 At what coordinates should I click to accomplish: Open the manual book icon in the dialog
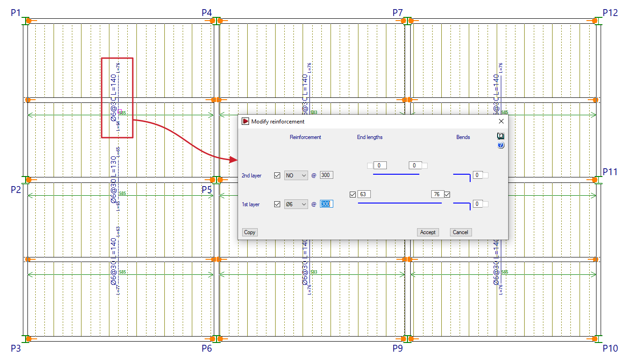(x=500, y=137)
